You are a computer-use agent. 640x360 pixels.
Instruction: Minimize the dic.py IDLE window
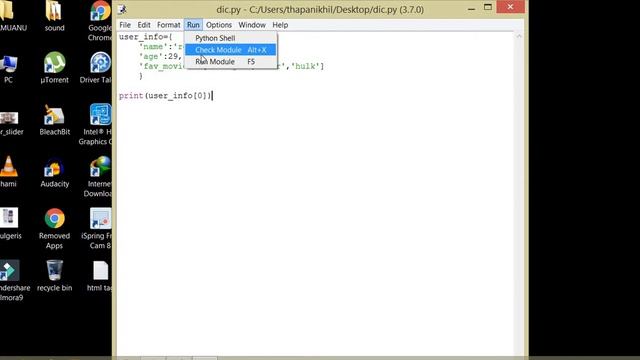point(471,8)
